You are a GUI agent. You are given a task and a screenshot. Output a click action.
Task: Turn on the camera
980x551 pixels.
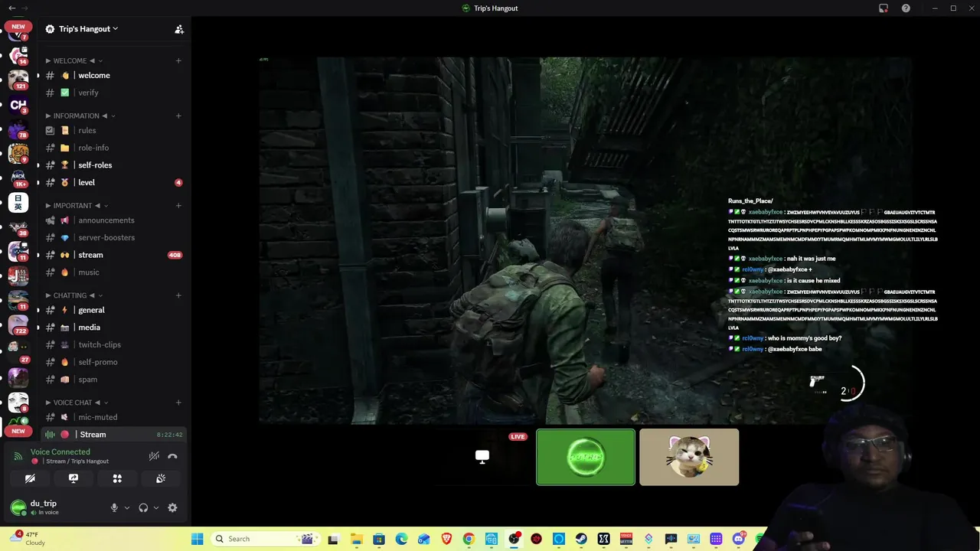click(30, 478)
